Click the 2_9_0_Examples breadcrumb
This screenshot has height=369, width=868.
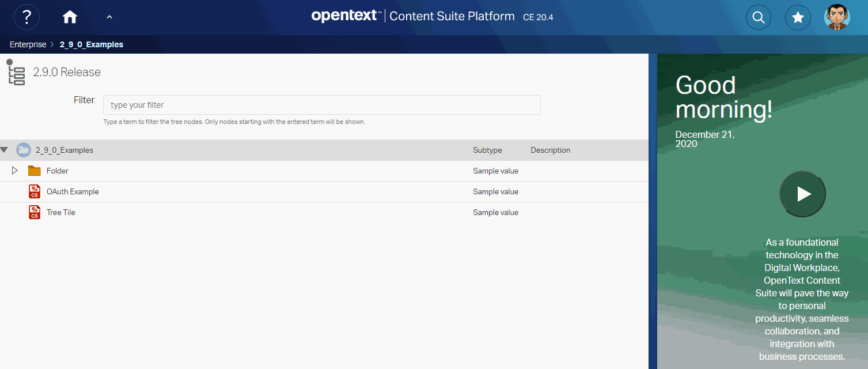(92, 44)
